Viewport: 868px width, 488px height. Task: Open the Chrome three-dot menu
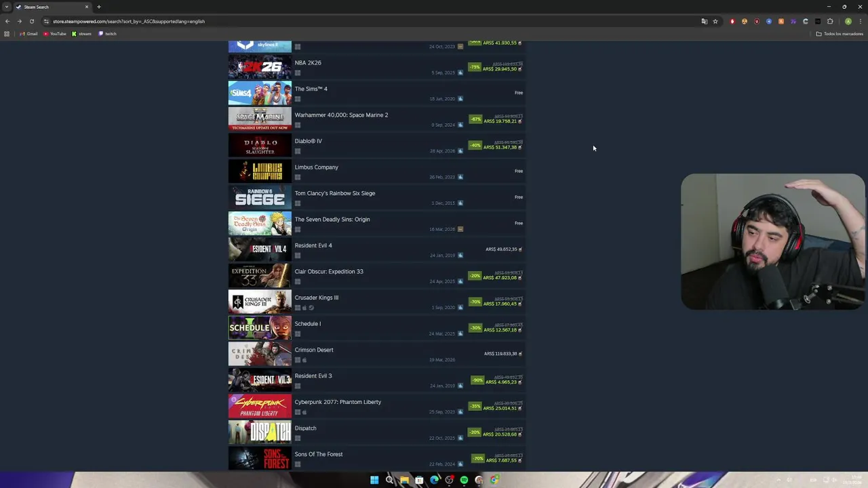pyautogui.click(x=861, y=21)
